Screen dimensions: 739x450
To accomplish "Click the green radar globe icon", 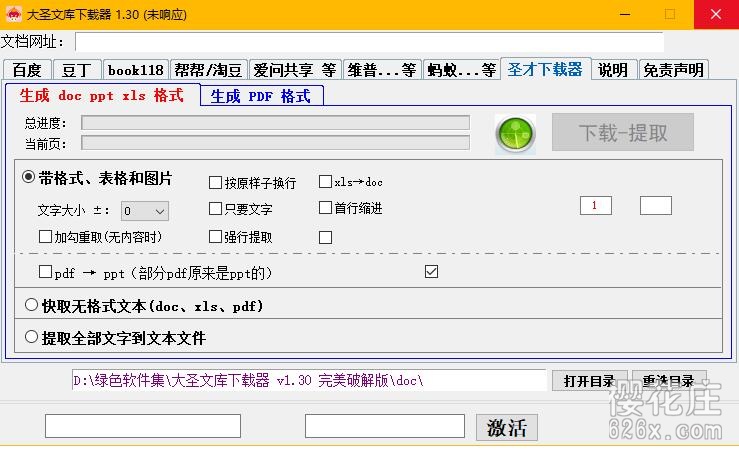I will tap(515, 134).
